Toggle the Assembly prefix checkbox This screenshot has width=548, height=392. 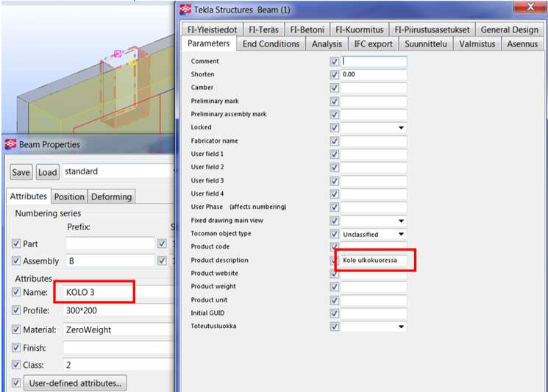click(16, 260)
